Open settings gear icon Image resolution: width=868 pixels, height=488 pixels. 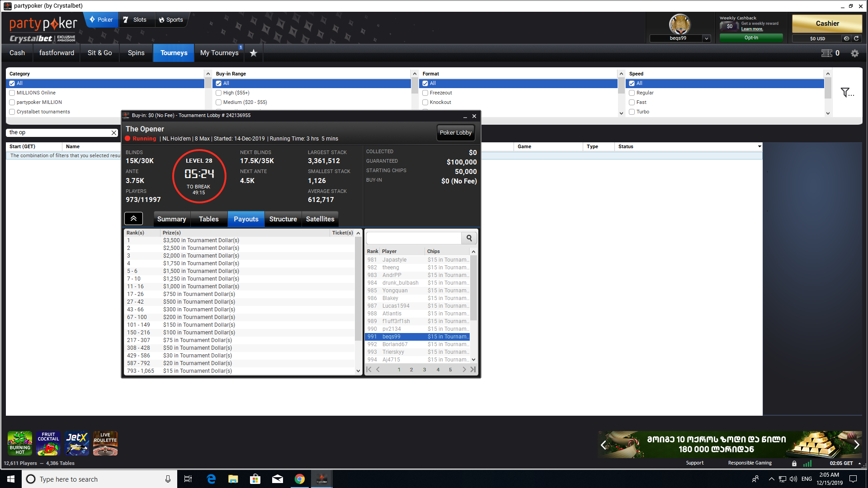[x=854, y=53]
